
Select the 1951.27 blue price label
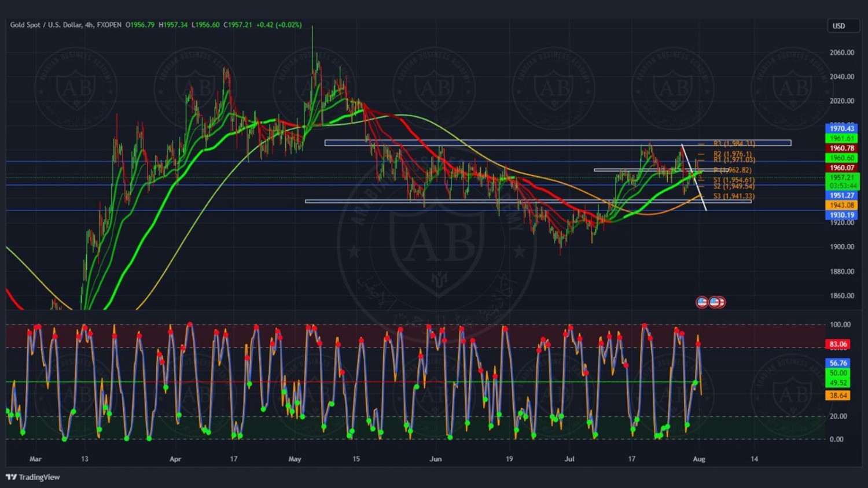841,195
